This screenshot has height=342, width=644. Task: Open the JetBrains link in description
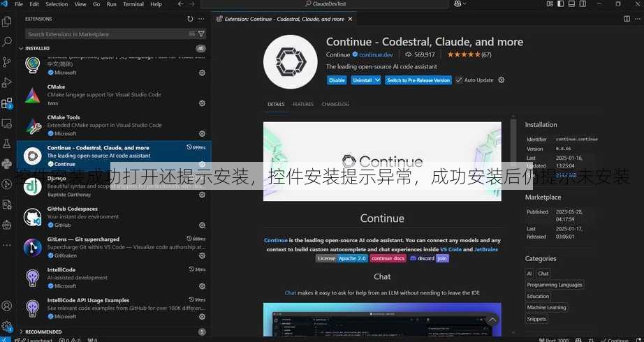pyautogui.click(x=486, y=249)
